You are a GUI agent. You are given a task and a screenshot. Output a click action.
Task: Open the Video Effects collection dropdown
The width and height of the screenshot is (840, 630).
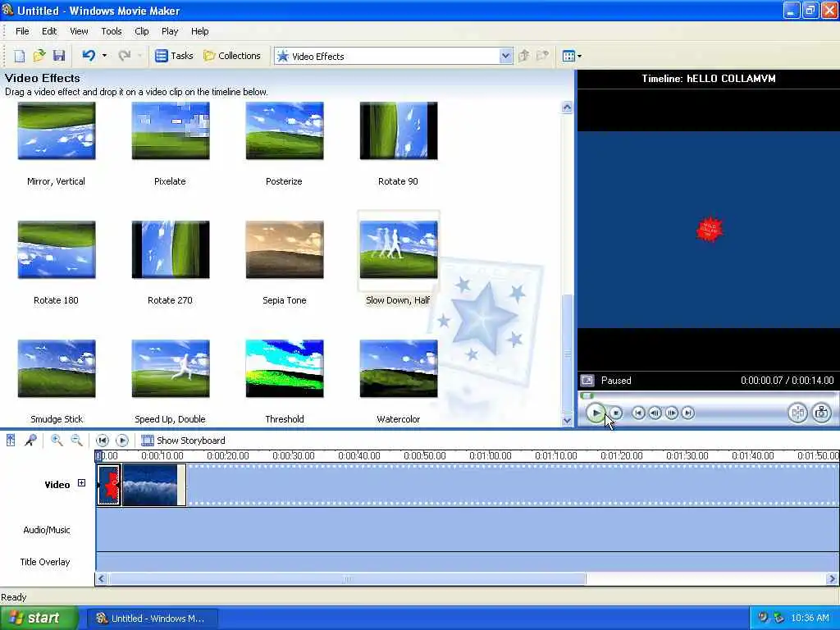(x=505, y=57)
